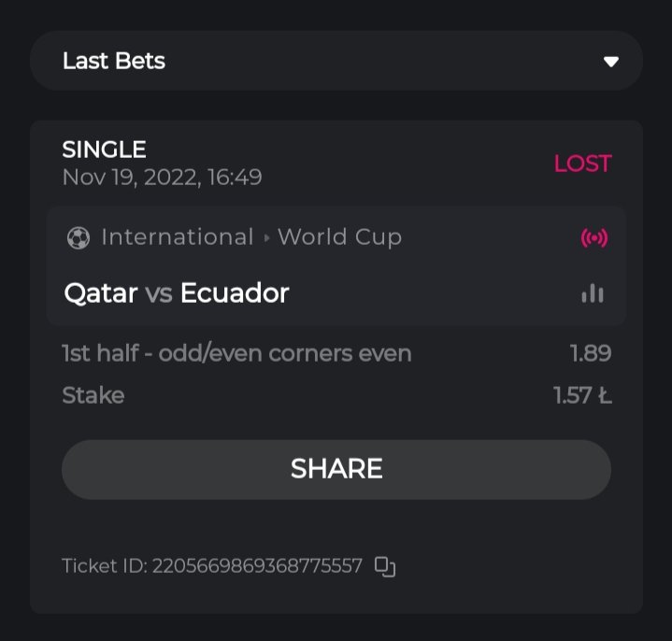The width and height of the screenshot is (672, 641).
Task: Click the LOST bet status label
Action: tap(582, 164)
